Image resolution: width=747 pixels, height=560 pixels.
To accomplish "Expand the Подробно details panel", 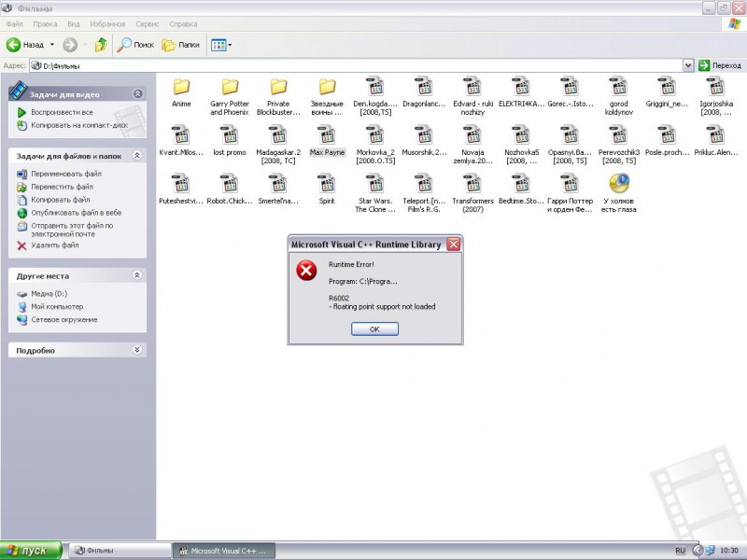I will [137, 350].
